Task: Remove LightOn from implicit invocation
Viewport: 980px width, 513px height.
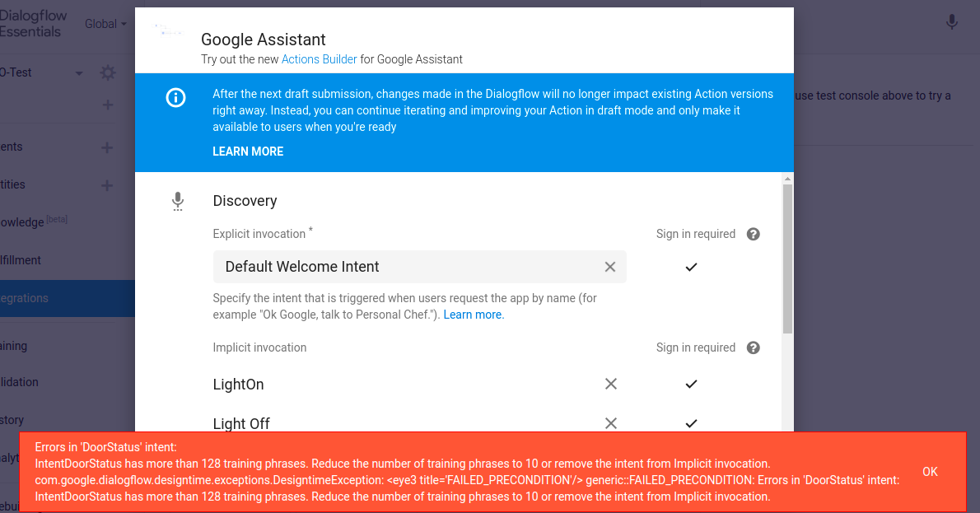Action: pyautogui.click(x=611, y=384)
